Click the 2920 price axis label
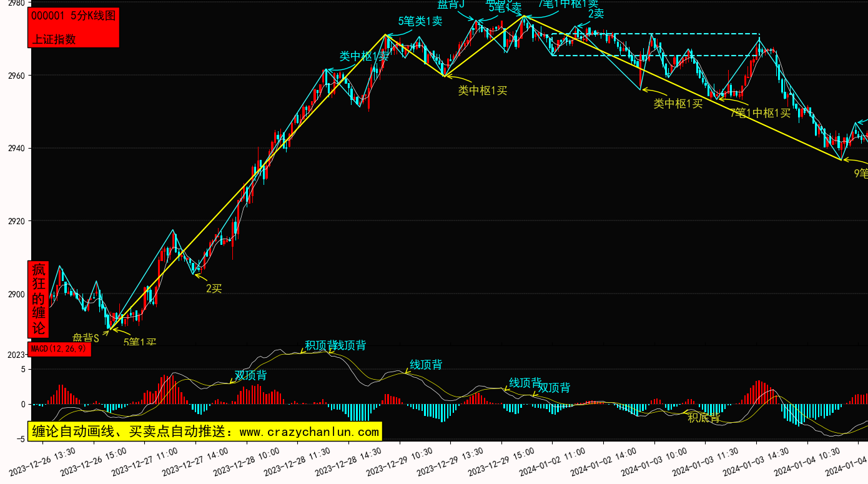868x484 pixels. [x=12, y=221]
